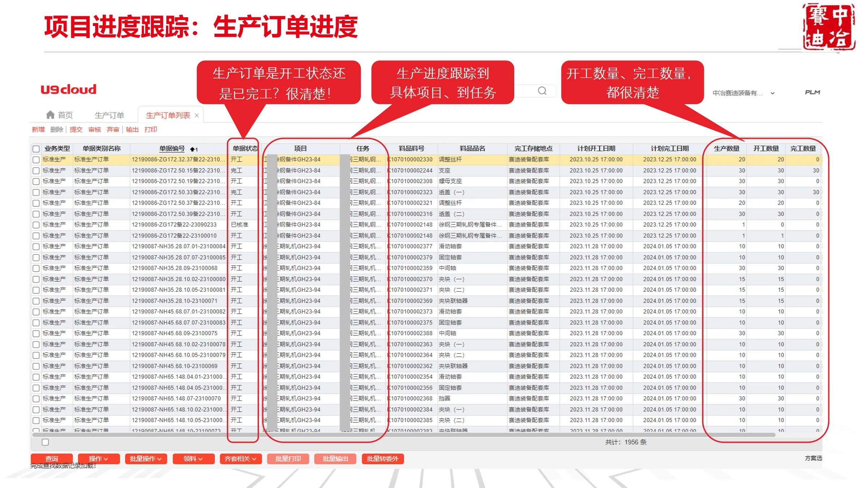Click the PLM icon at top right
The image size is (868, 488).
tap(812, 93)
